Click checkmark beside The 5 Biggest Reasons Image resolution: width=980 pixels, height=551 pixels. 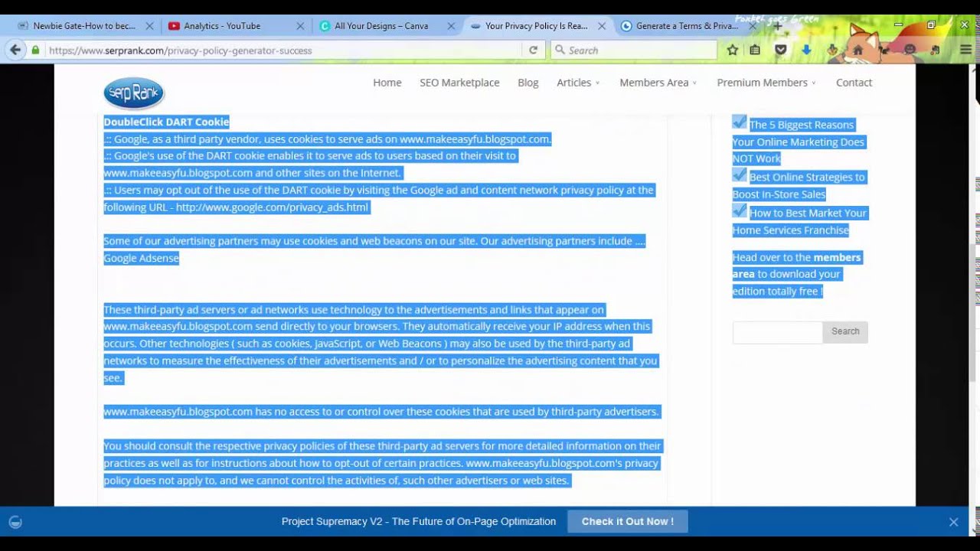[740, 122]
